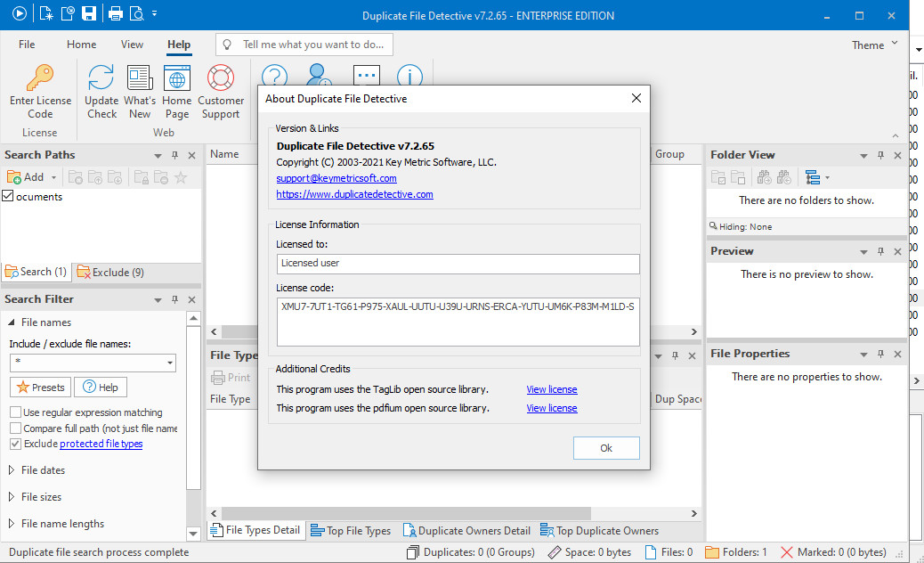Image resolution: width=924 pixels, height=563 pixels.
Task: Close the Search Paths panel
Action: [191, 155]
